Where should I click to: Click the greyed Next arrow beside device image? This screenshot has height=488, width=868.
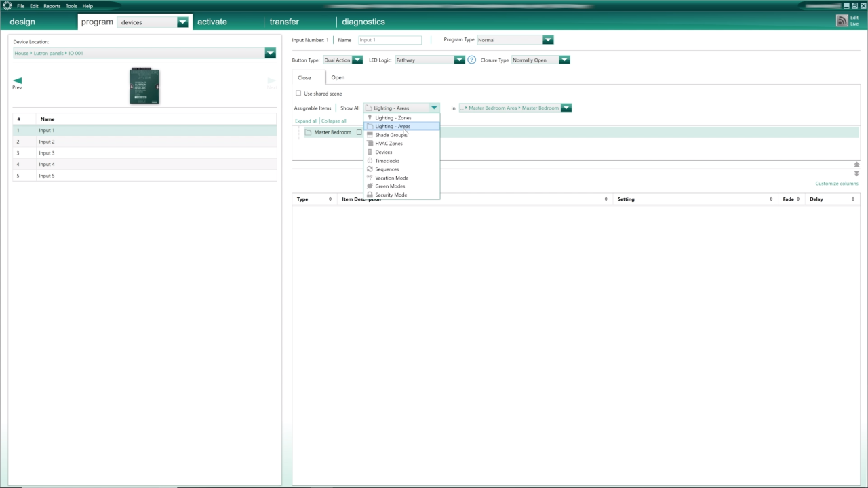pos(271,83)
